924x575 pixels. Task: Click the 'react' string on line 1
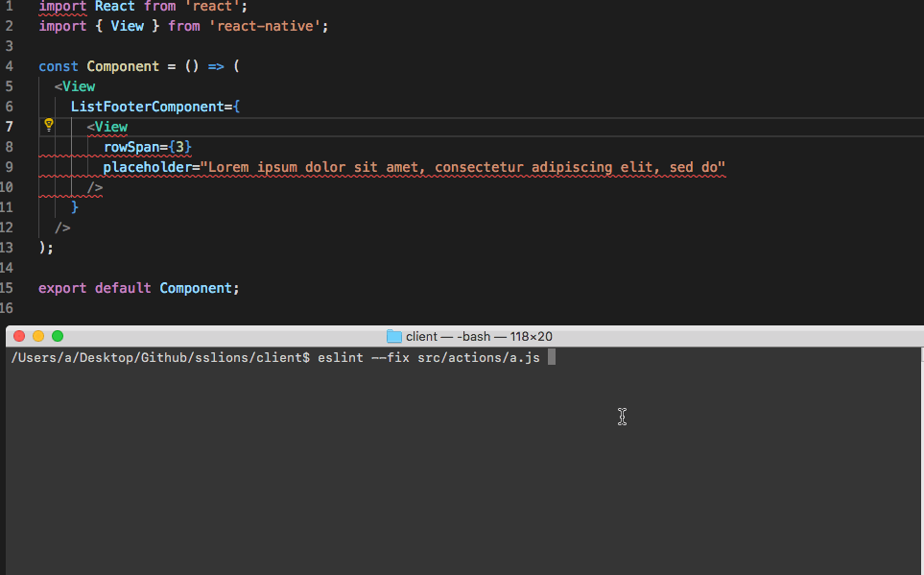[213, 6]
